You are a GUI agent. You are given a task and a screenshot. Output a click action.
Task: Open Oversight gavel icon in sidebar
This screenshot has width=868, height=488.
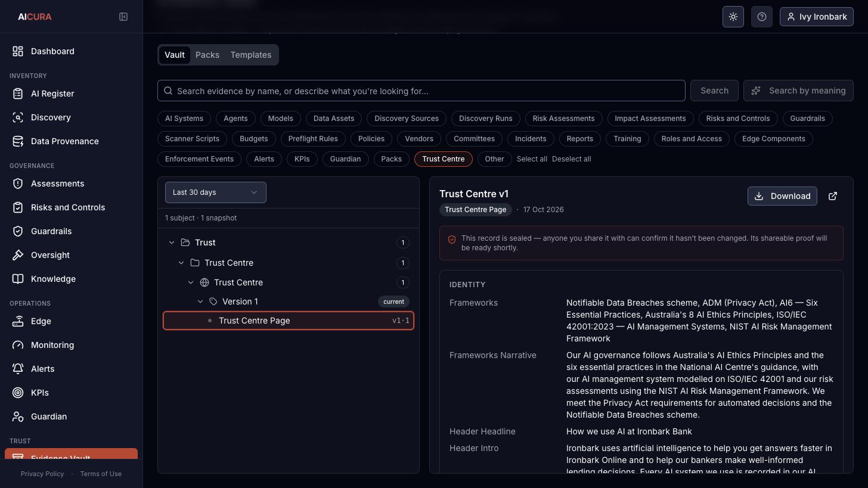click(x=18, y=255)
